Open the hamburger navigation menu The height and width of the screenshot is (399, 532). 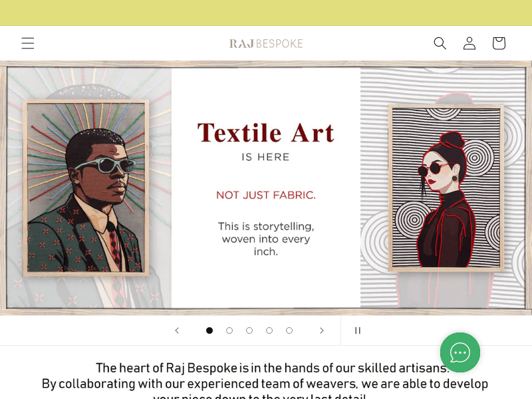tap(28, 43)
